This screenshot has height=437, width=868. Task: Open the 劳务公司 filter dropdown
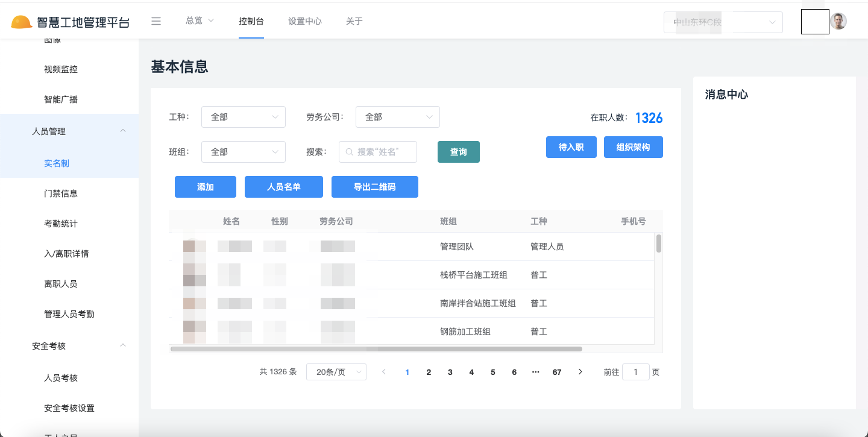[x=398, y=117]
